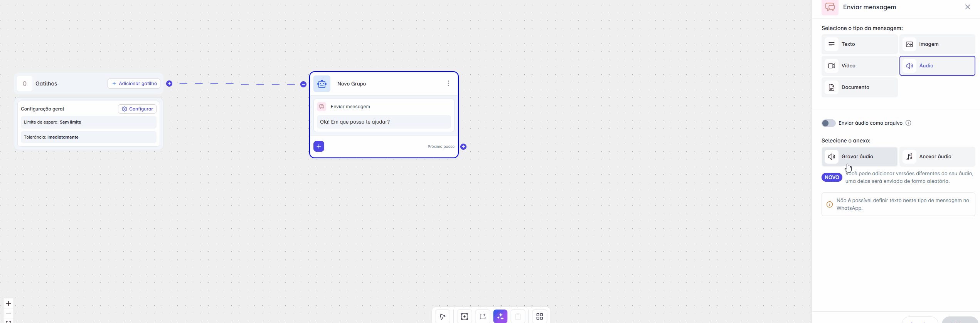Click the add note tool icon

(x=483, y=316)
